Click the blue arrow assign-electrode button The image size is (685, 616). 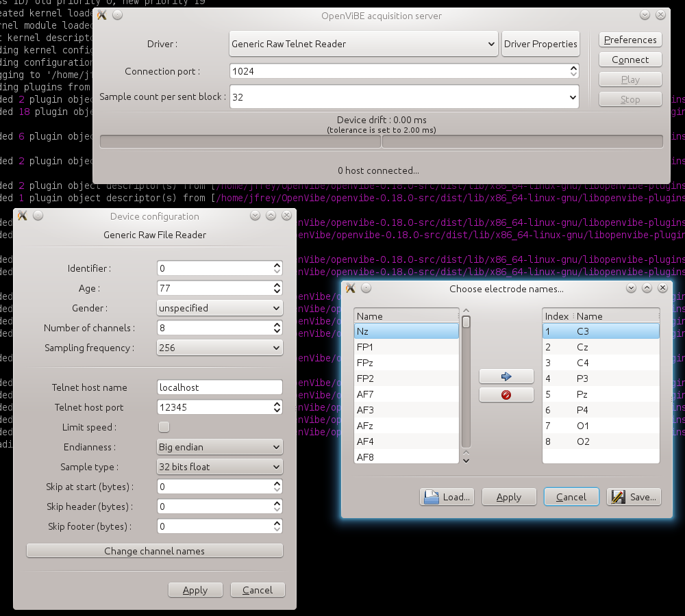pos(506,376)
